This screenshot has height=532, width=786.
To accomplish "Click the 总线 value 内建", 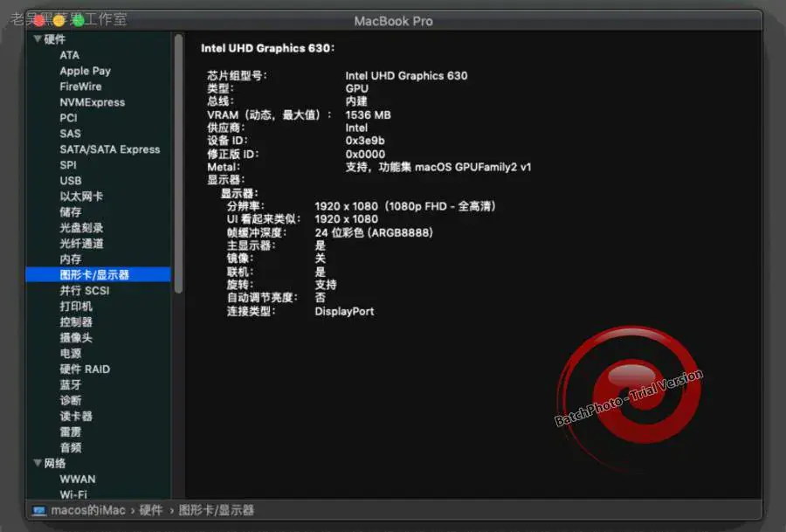I will [x=356, y=101].
